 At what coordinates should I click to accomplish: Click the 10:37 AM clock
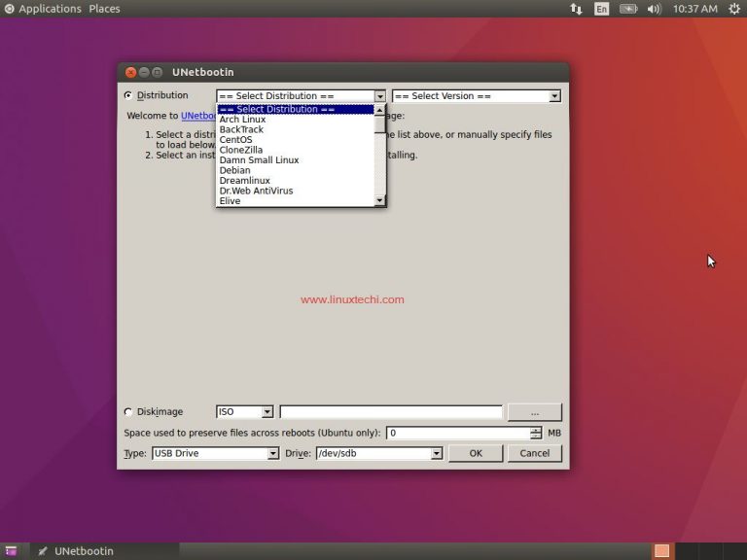tap(695, 9)
